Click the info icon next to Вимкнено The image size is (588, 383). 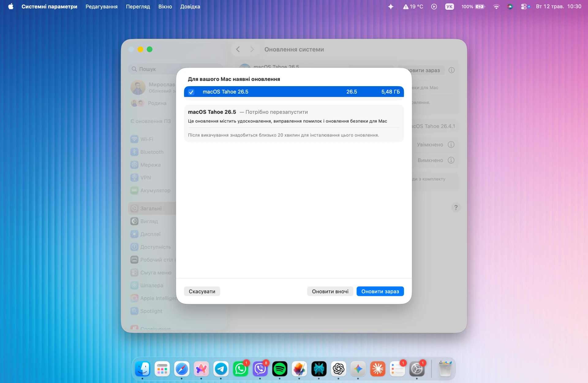[451, 160]
